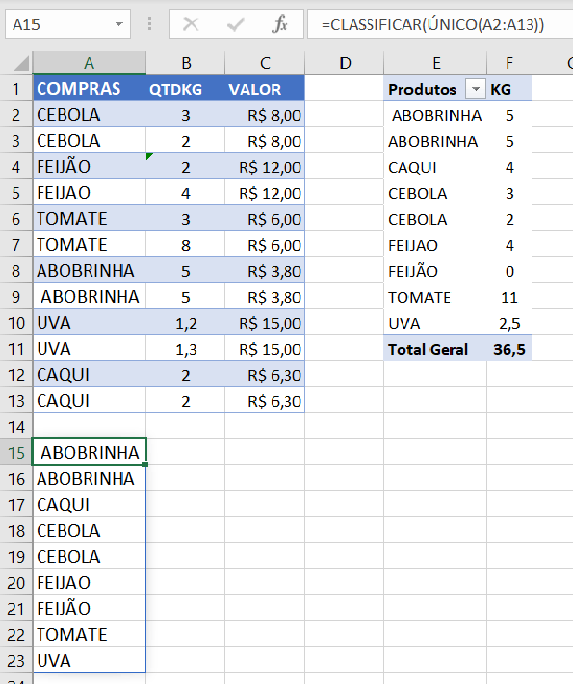Viewport: 576px width, 684px height.
Task: Select the Total Geral pivot cell
Action: coord(435,349)
